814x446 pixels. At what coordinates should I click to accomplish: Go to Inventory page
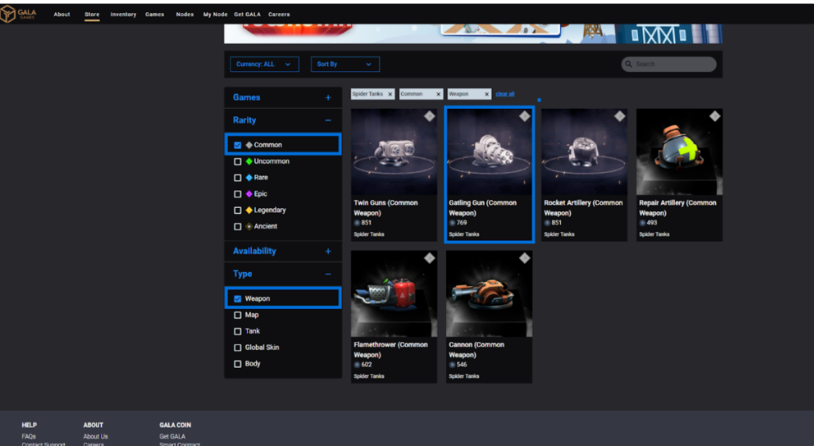point(123,15)
